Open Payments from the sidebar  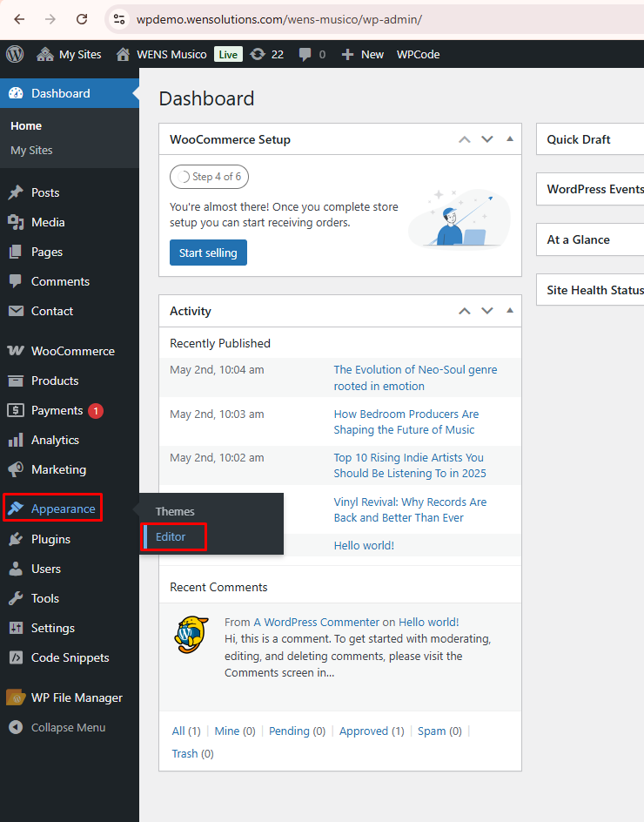tap(70, 410)
